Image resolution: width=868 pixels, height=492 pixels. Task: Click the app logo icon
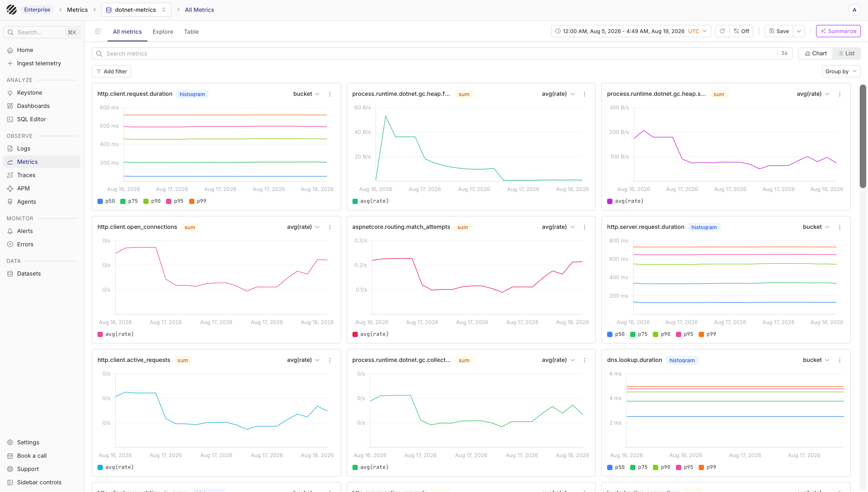click(x=12, y=10)
